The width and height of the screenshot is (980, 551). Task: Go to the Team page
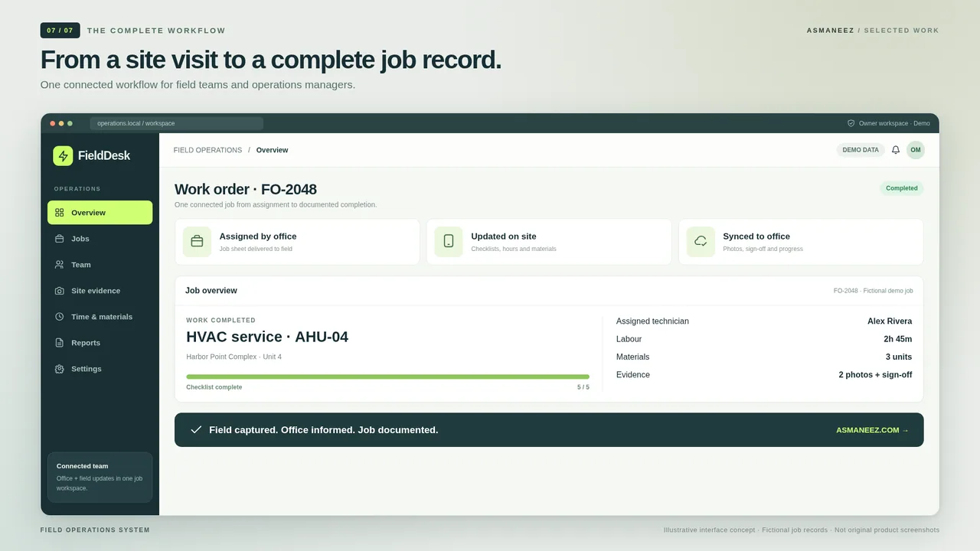pos(100,265)
